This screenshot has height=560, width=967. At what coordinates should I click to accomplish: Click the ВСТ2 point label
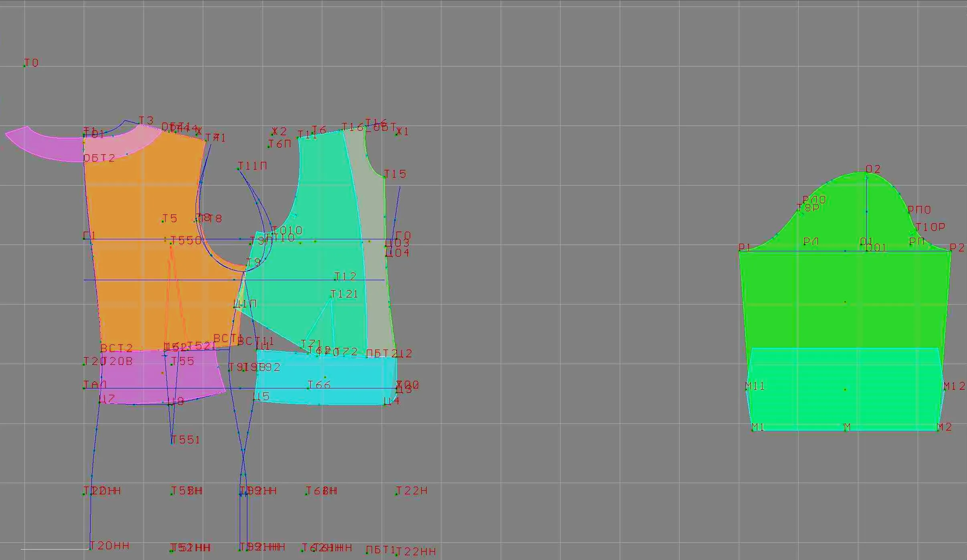pos(117,348)
